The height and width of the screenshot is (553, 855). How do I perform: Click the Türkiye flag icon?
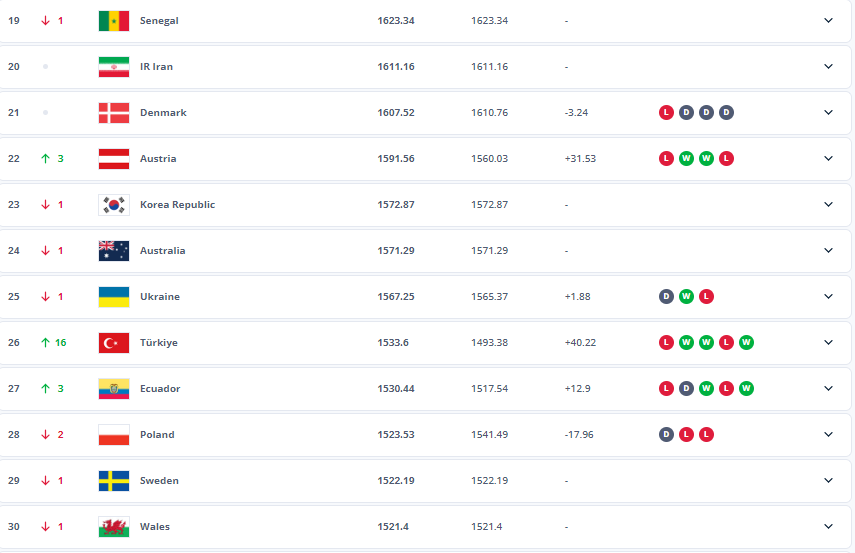tap(113, 342)
